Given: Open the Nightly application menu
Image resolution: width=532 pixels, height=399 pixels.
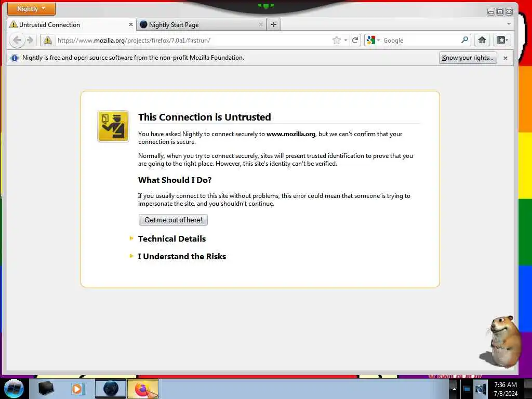Looking at the screenshot, I should 31,9.
